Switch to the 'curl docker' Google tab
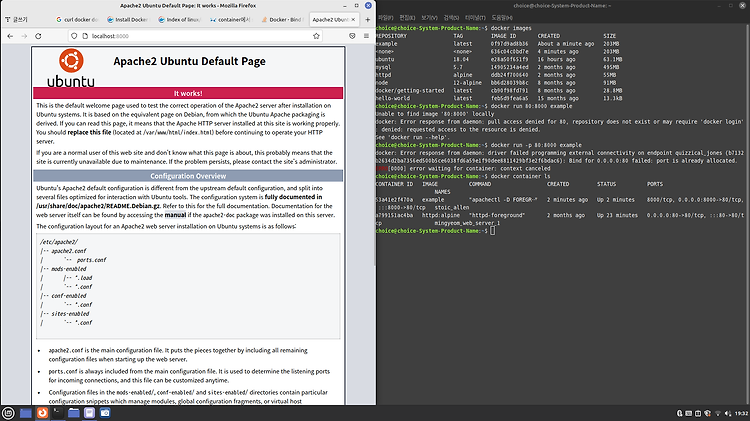The image size is (750, 421). pos(77,20)
